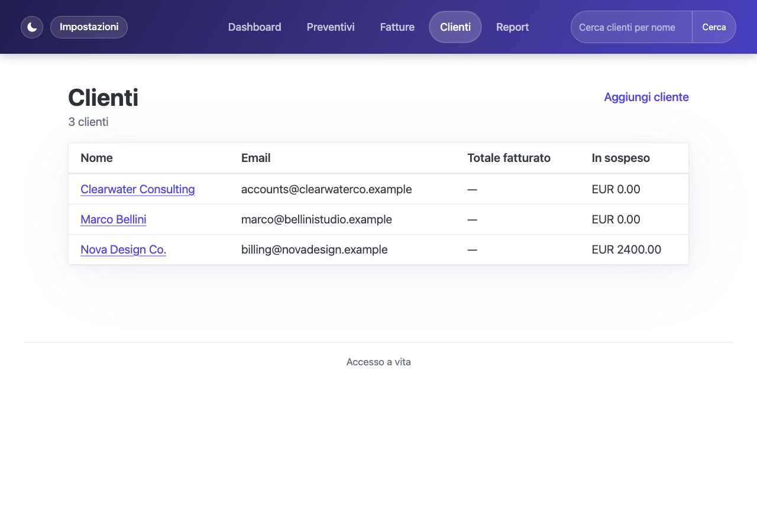Click the Cerca search button
This screenshot has height=532, width=757.
[714, 27]
